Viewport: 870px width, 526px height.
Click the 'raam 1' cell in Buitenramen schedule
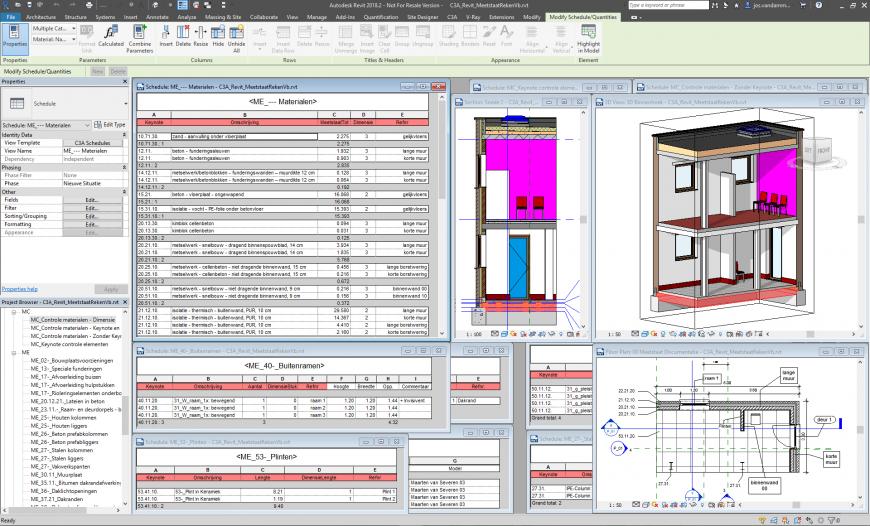click(313, 400)
